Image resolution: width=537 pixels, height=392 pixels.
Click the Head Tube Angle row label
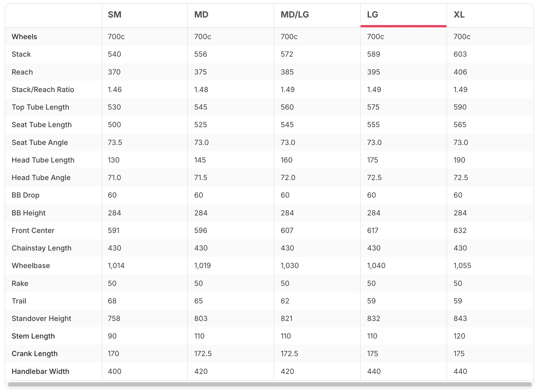[x=41, y=178]
